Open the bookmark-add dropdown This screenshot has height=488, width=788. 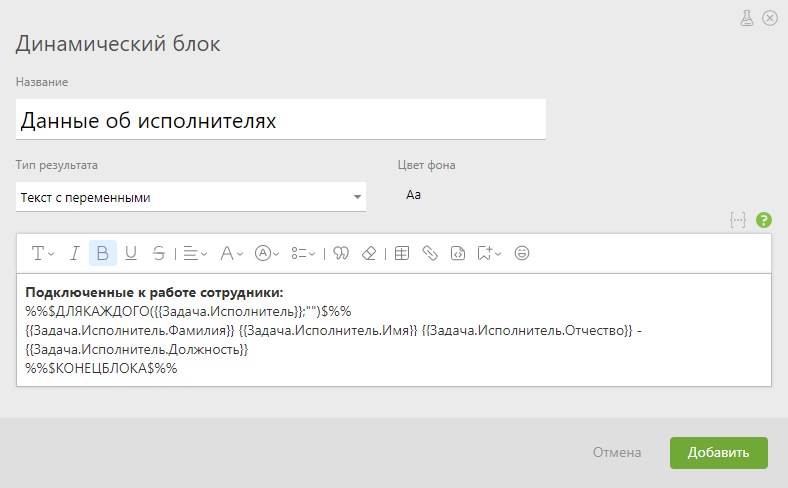pyautogui.click(x=489, y=253)
